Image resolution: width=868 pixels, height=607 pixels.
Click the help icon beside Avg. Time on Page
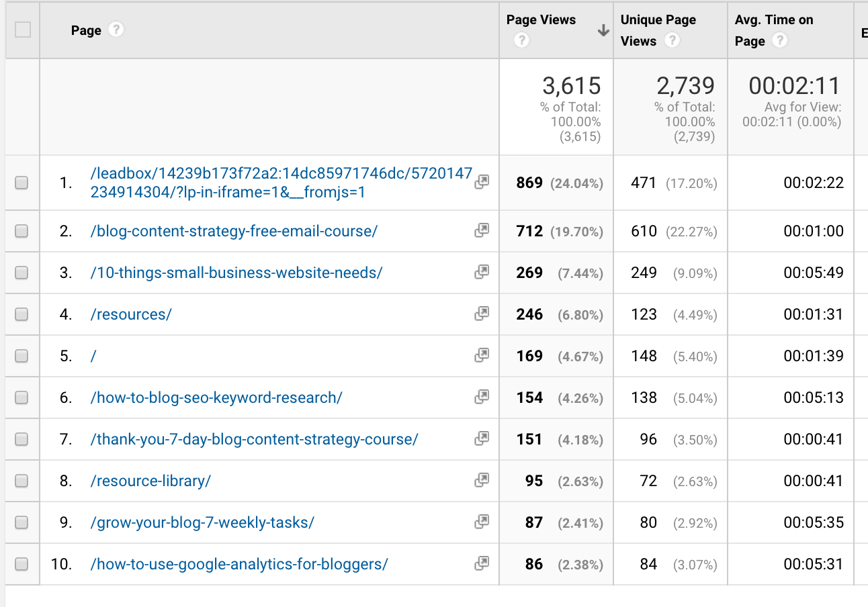pyautogui.click(x=779, y=41)
